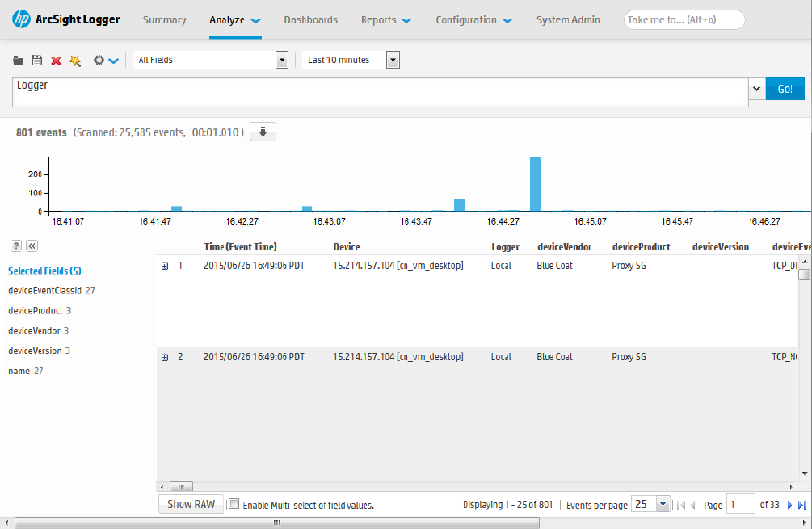Click the Go! search button
This screenshot has height=529, width=812.
click(785, 89)
